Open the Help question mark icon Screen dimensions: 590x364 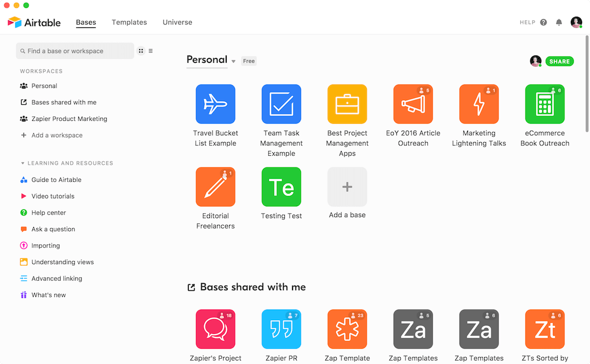[x=543, y=22]
